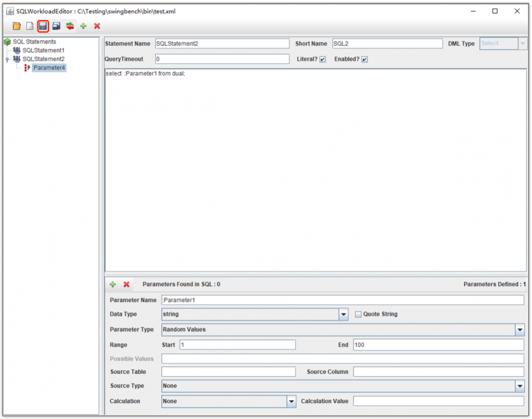Screen dimensions: 532x419
Task: Click the Range End input field
Action: tap(438, 344)
